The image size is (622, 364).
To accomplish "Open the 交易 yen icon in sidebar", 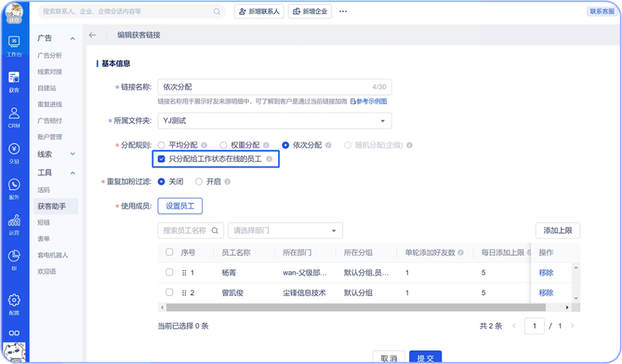I will click(14, 153).
